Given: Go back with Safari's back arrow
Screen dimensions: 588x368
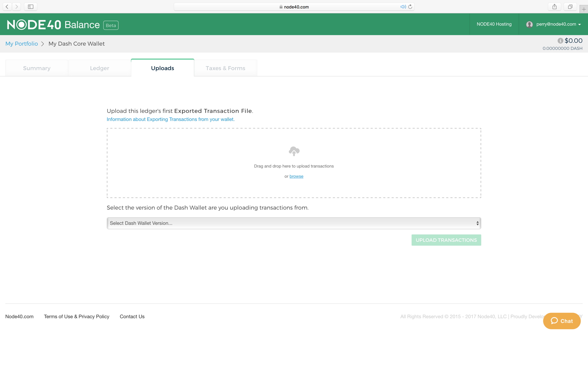Looking at the screenshot, I should pos(7,6).
